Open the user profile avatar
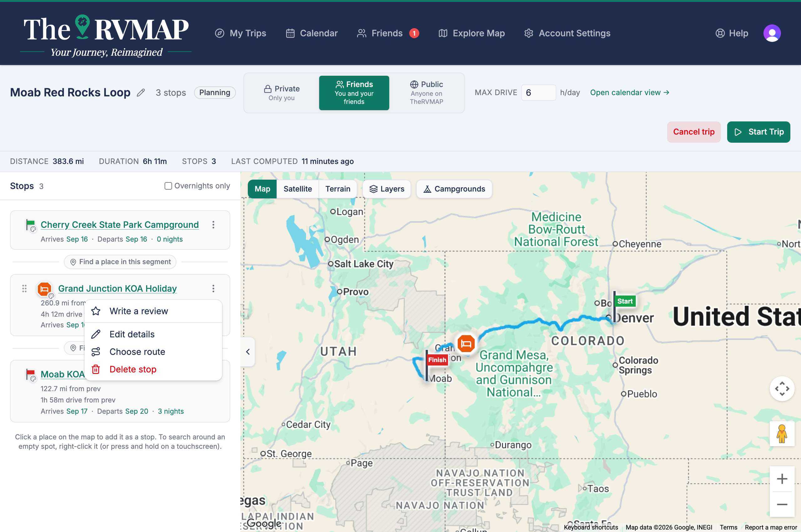The image size is (801, 532). tap(772, 33)
